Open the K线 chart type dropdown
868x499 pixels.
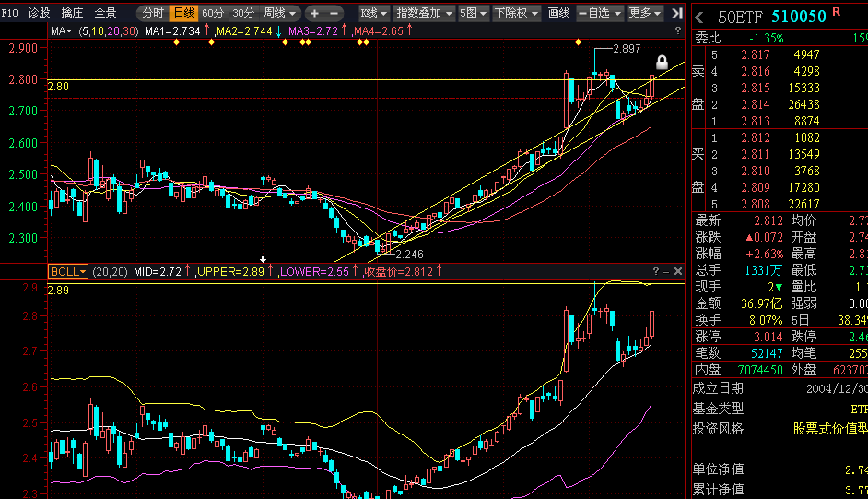tap(374, 13)
